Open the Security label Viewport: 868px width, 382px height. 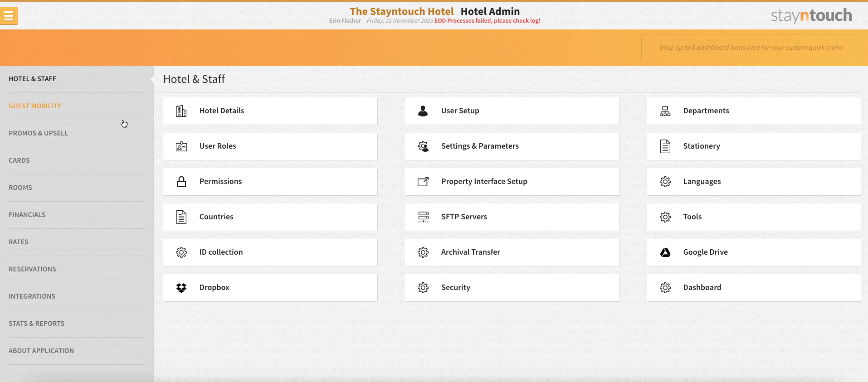pyautogui.click(x=456, y=287)
